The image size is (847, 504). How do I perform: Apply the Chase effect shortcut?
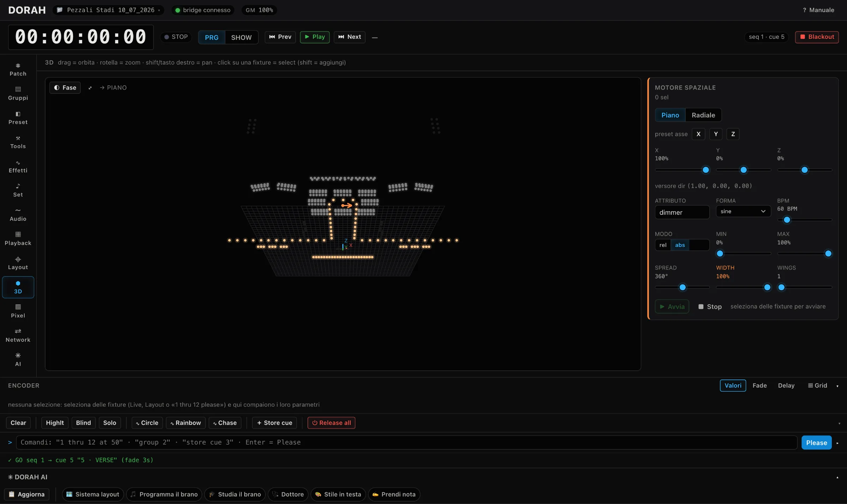225,423
